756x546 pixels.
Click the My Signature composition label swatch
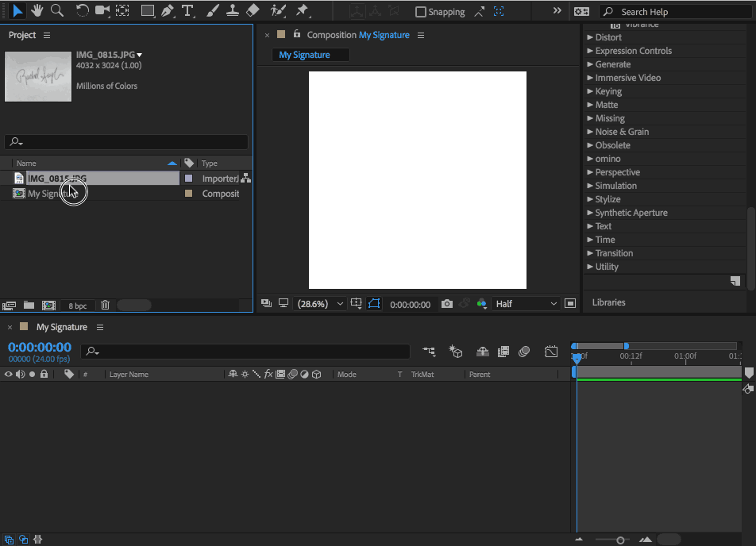pos(188,194)
